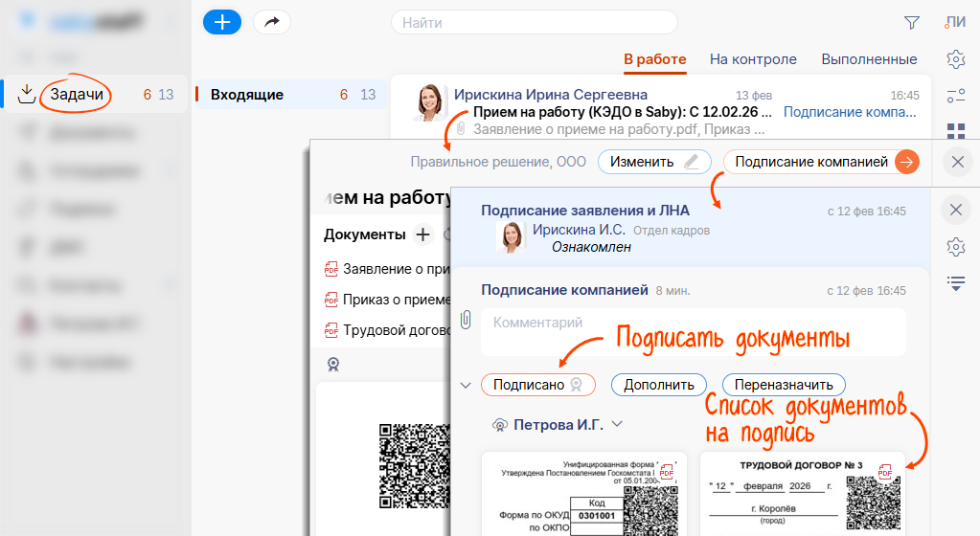Open the Трудовой договор № 3 thumbnail
The width and height of the screenshot is (980, 536).
(802, 493)
